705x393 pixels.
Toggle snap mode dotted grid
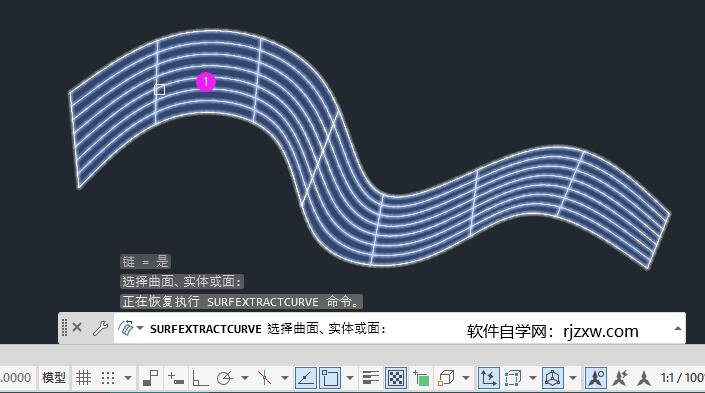click(108, 378)
